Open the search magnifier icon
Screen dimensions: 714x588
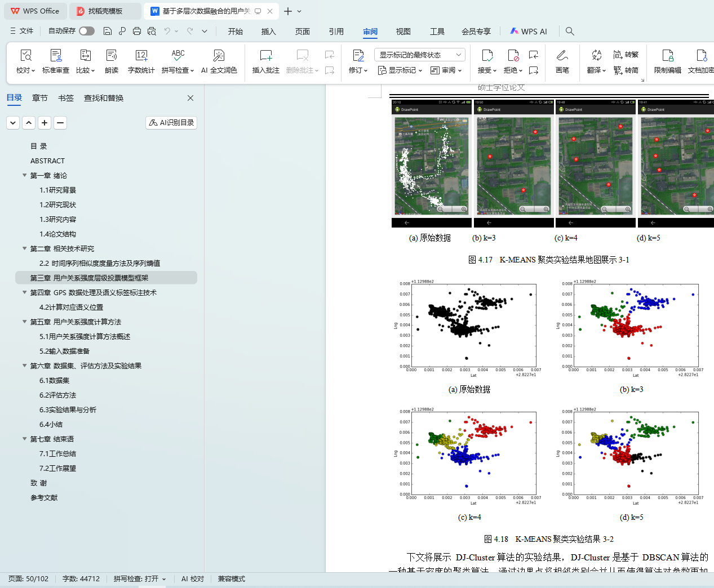(x=570, y=32)
